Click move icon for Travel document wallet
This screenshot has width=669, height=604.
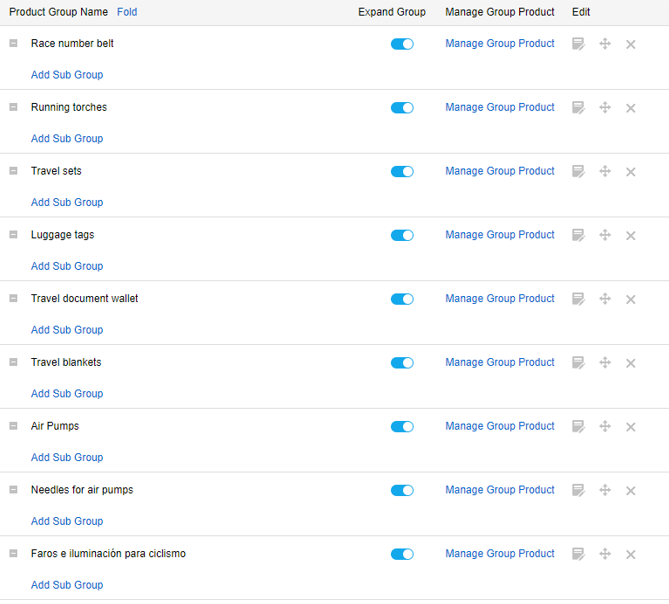tap(605, 299)
